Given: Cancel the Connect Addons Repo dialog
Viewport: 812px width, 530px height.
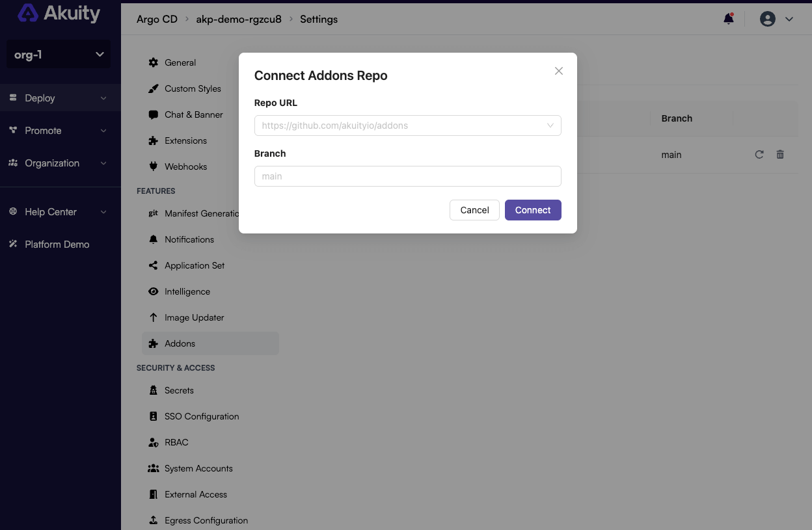Looking at the screenshot, I should (x=474, y=210).
